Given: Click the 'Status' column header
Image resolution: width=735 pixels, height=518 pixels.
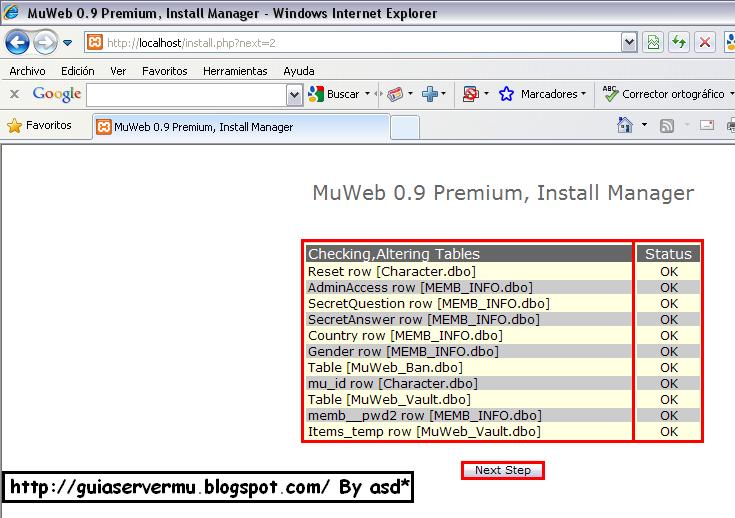Looking at the screenshot, I should (668, 254).
